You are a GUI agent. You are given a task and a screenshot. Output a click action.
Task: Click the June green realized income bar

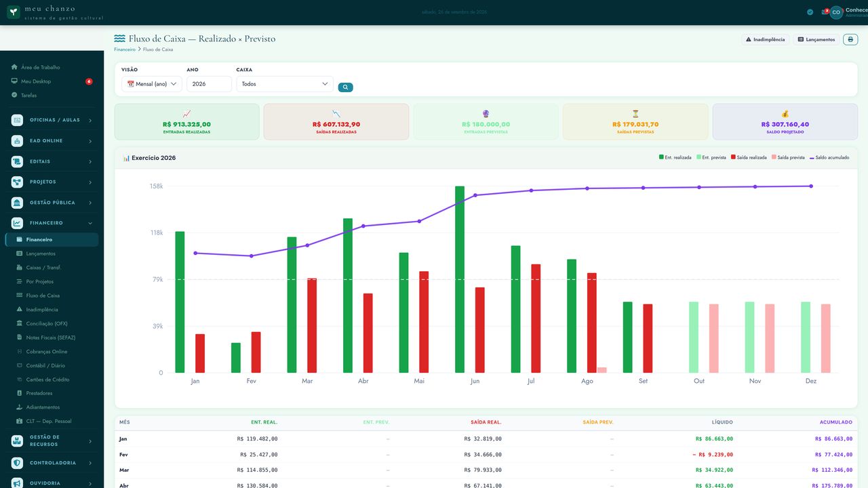click(460, 279)
